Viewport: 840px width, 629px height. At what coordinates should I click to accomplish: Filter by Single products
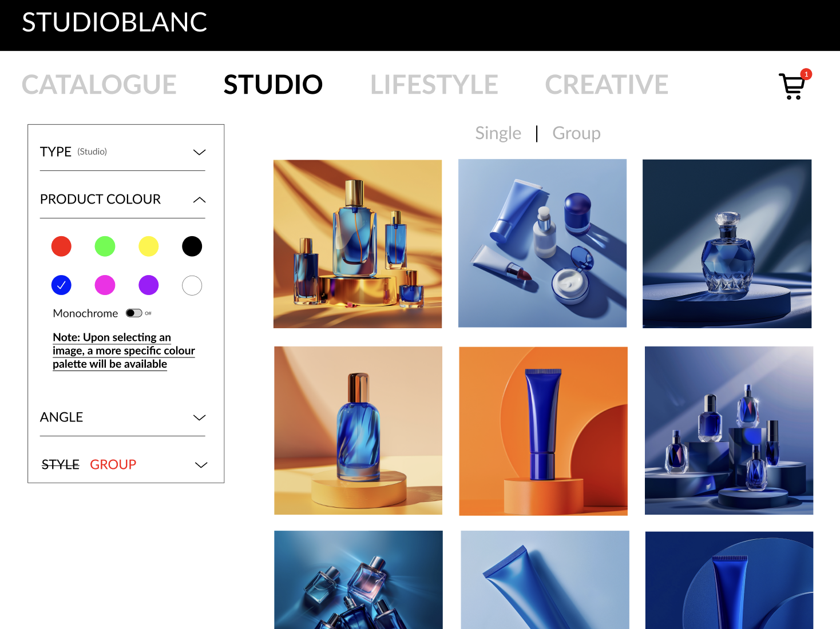point(498,133)
